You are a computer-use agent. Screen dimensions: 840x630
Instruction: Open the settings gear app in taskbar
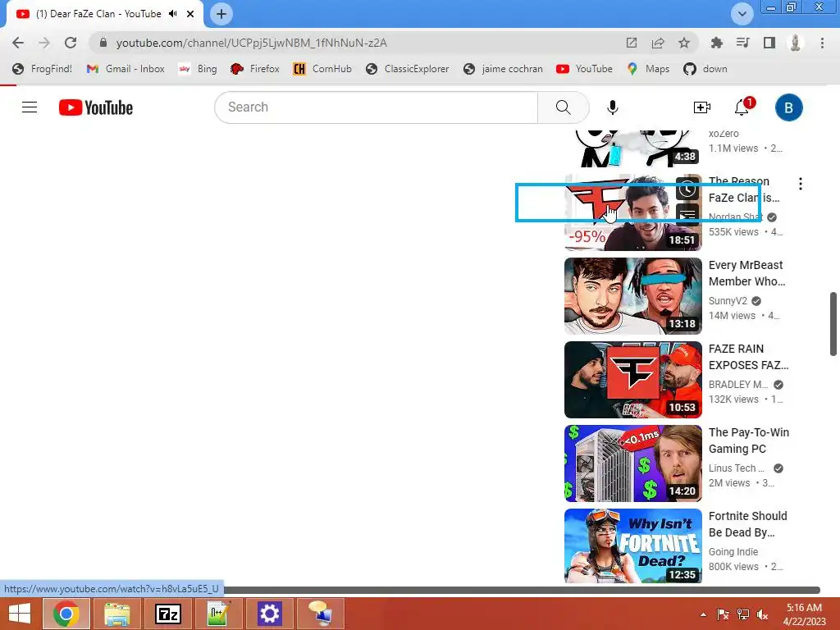click(269, 614)
